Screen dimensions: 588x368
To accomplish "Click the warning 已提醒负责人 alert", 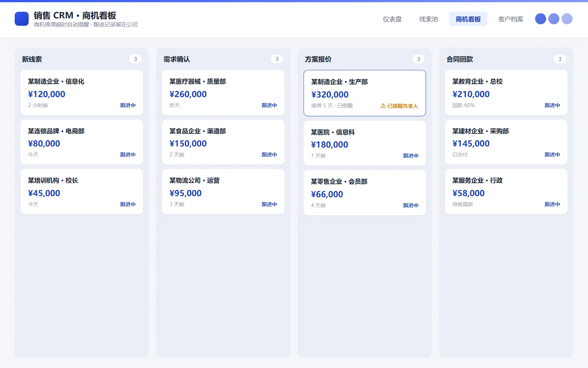I will pos(399,106).
